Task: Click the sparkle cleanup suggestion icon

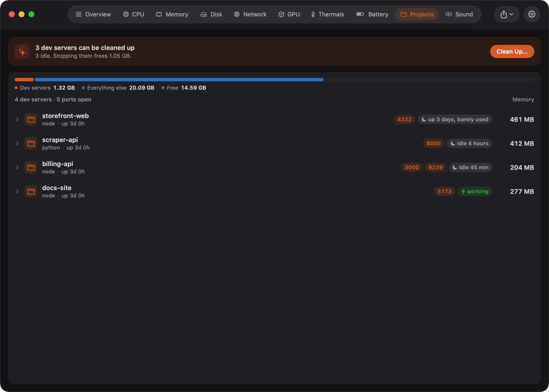Action: coord(22,51)
